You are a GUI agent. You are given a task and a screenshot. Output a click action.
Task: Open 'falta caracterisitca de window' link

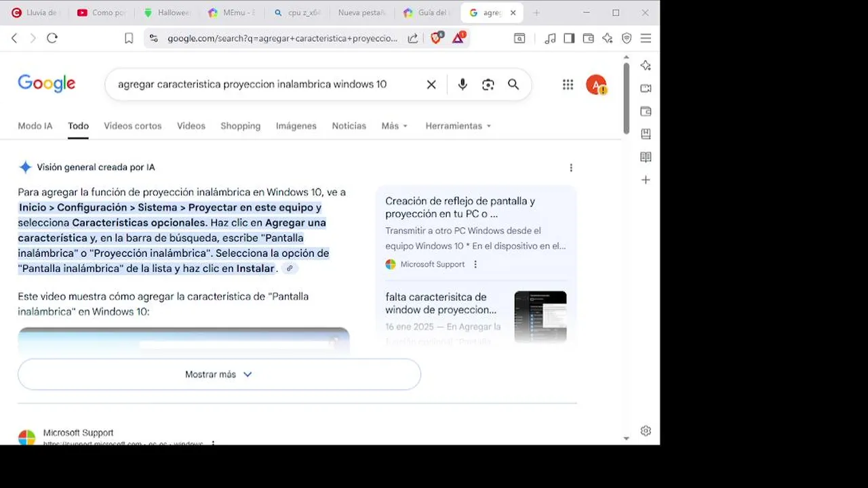[441, 303]
